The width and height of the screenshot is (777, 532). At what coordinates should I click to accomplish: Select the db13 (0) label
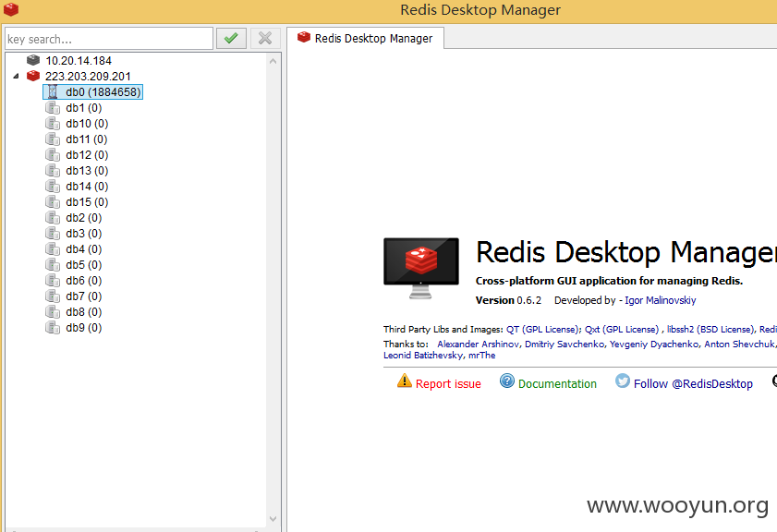(x=87, y=170)
